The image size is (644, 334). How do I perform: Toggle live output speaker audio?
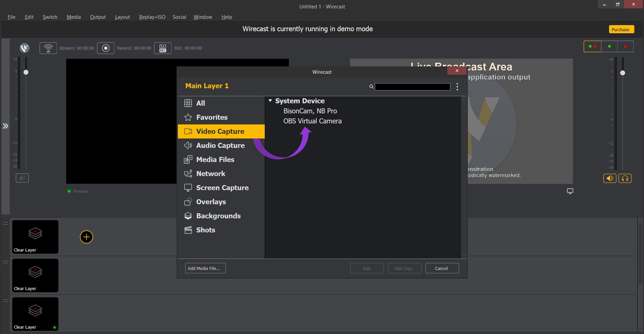pyautogui.click(x=610, y=178)
